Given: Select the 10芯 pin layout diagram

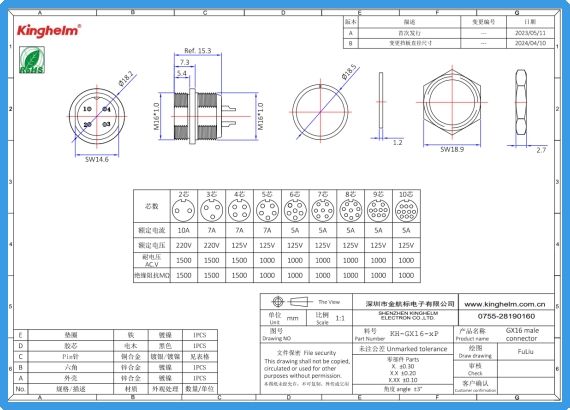Looking at the screenshot, I should (x=406, y=210).
